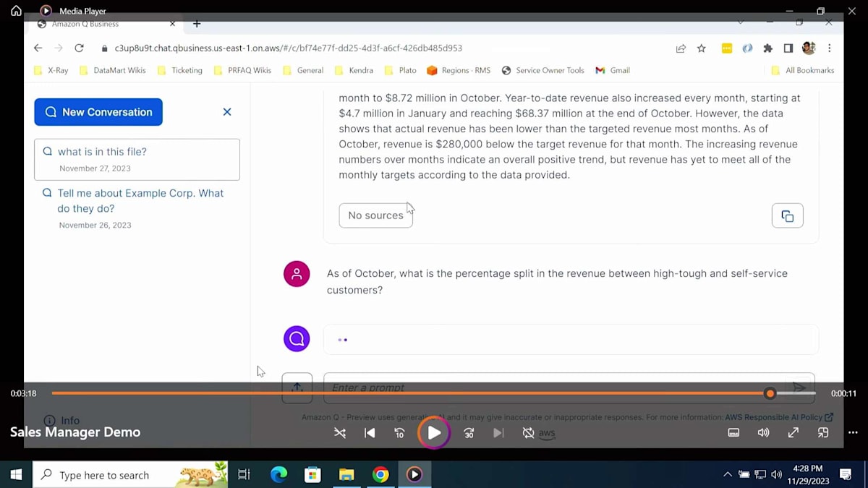Open the X-Ray bookmark folder
The image size is (868, 488).
point(51,70)
